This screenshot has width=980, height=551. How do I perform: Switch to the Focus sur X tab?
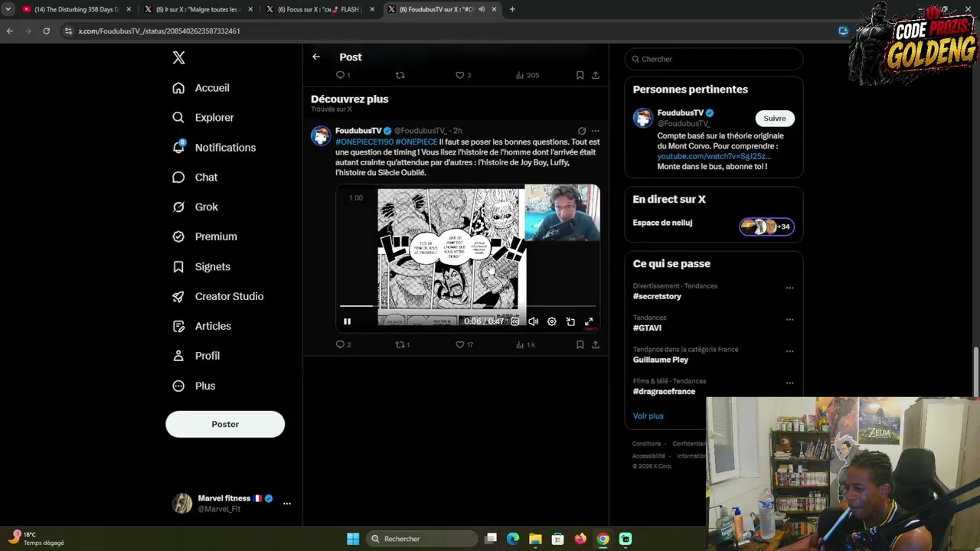click(x=319, y=9)
